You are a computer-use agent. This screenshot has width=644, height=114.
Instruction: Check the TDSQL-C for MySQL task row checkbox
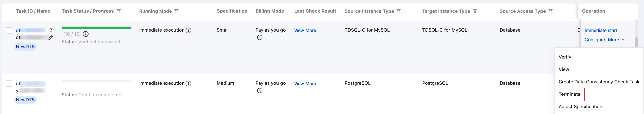[9, 30]
